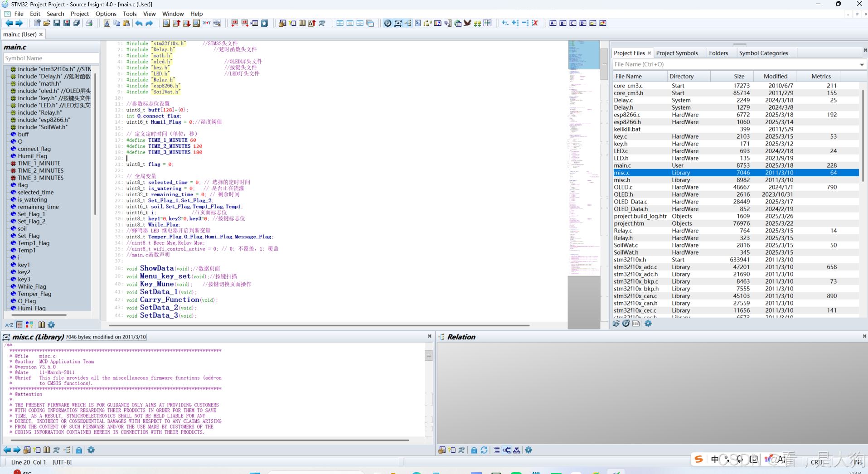Image resolution: width=868 pixels, height=474 pixels.
Task: Close the misc.c context window
Action: (x=430, y=336)
